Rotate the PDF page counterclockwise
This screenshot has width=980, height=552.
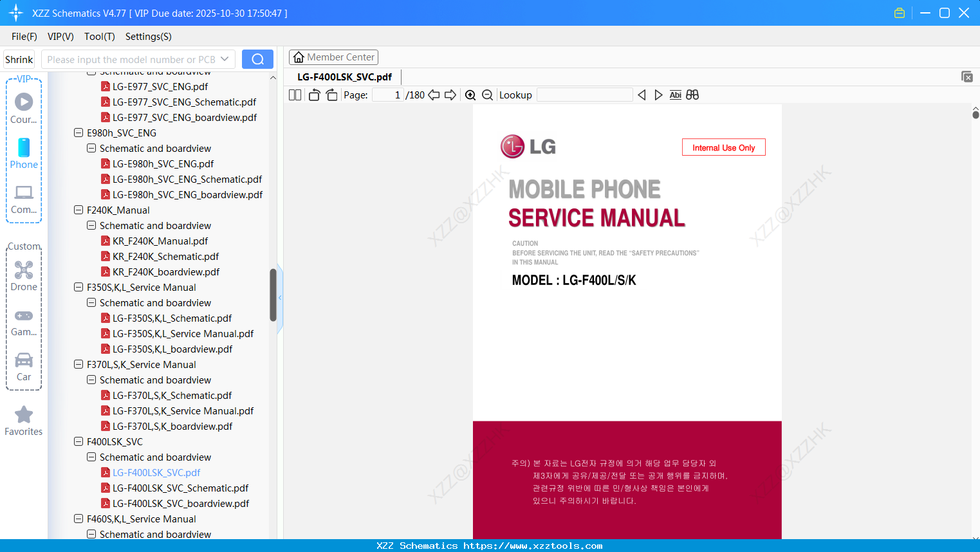[313, 95]
